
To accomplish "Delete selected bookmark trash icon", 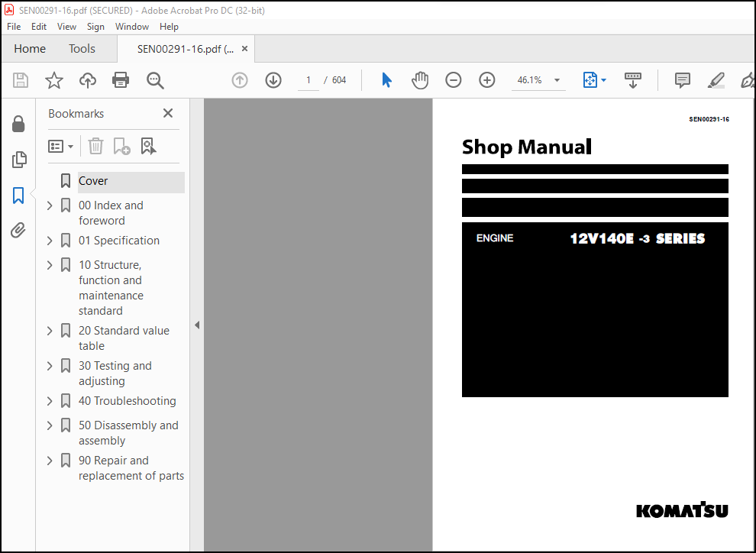I will coord(96,146).
